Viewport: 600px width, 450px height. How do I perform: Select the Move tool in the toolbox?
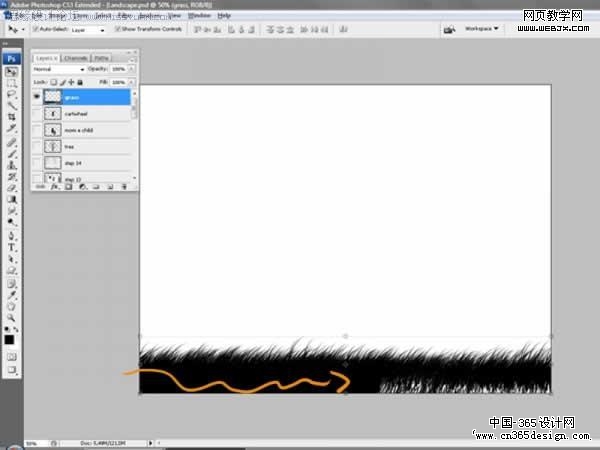click(x=11, y=72)
